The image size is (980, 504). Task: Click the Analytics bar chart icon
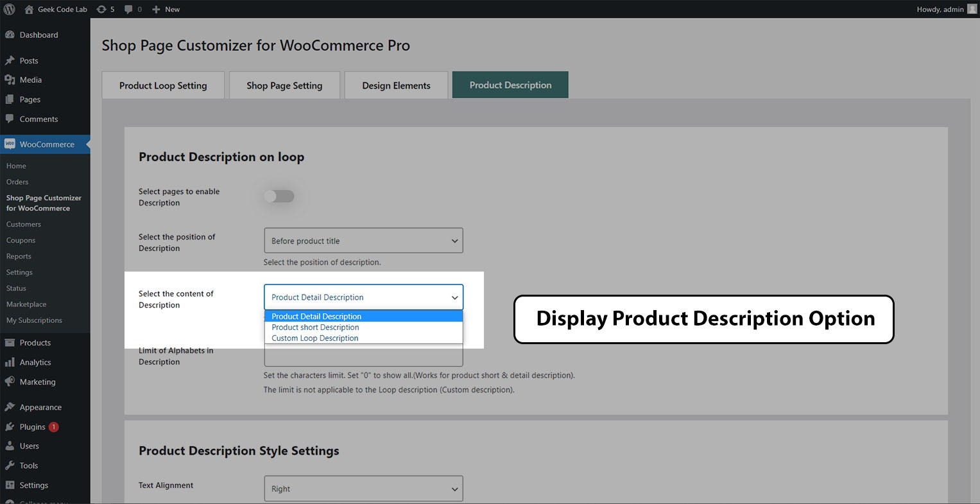click(x=10, y=362)
